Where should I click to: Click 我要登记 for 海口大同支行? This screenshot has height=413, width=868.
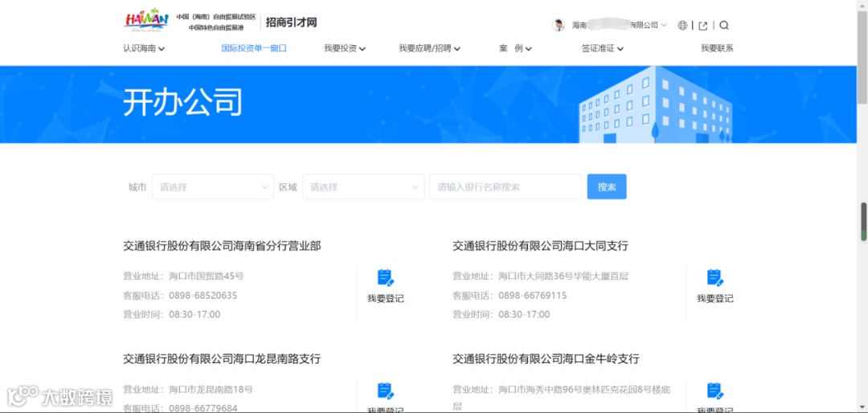[715, 299]
